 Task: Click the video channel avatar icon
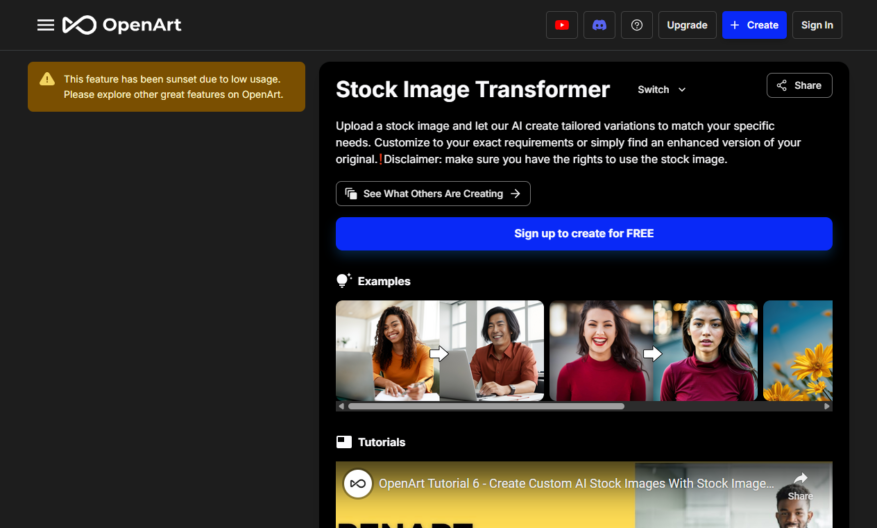pyautogui.click(x=358, y=483)
